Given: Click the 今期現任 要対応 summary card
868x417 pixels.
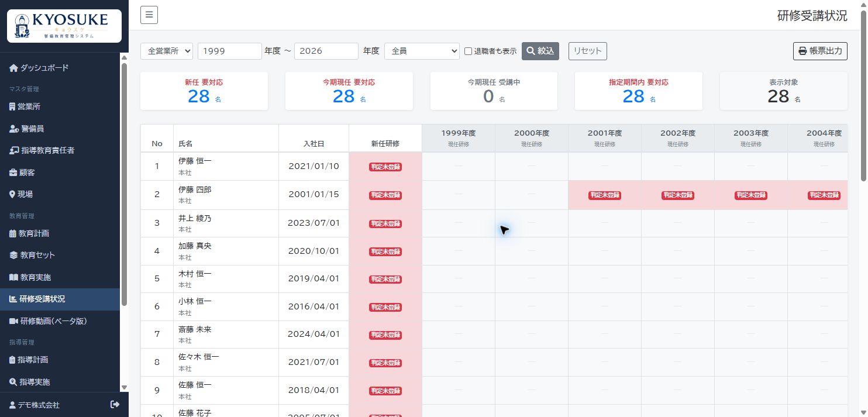Looking at the screenshot, I should pyautogui.click(x=349, y=91).
